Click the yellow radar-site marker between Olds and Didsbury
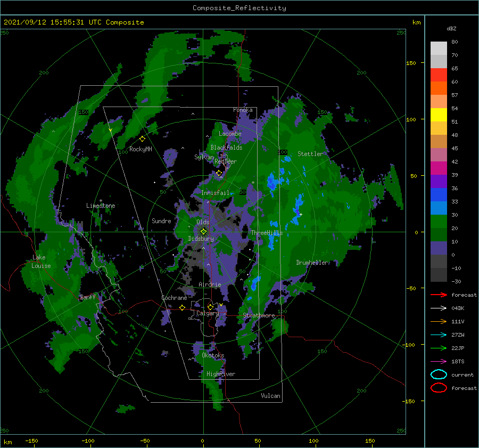This screenshot has height=448, width=479. pyautogui.click(x=203, y=232)
